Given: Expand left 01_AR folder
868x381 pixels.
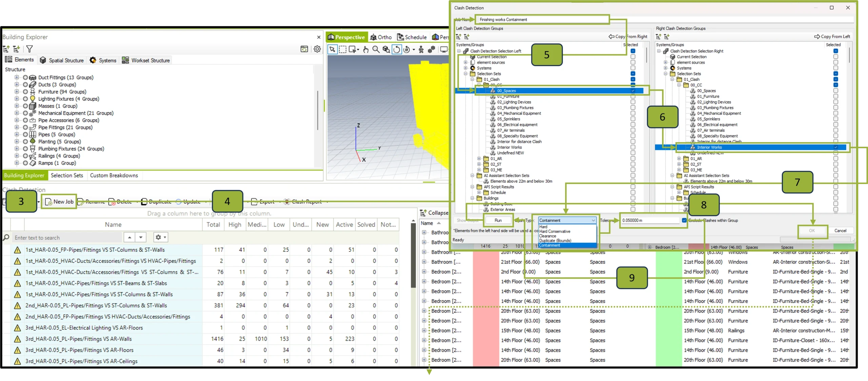Looking at the screenshot, I should (x=479, y=158).
